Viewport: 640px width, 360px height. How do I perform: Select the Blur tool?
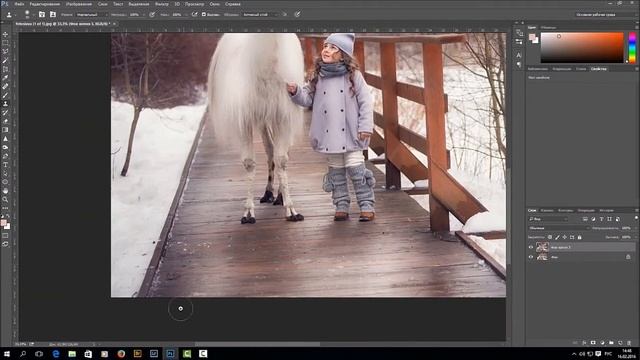(5, 139)
